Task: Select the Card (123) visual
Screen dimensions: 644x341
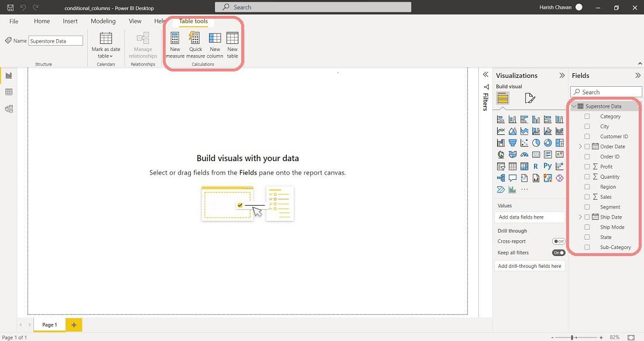Action: (x=536, y=155)
